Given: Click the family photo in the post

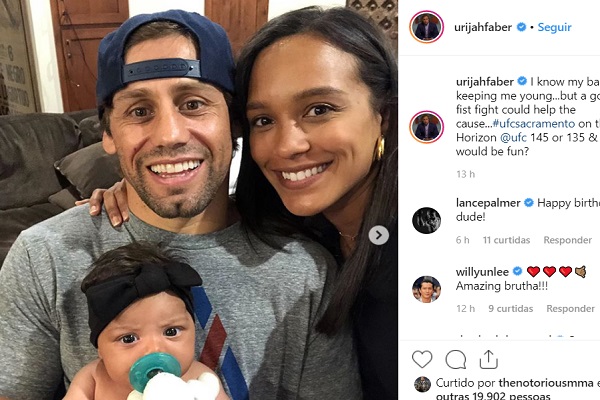Looking at the screenshot, I should pos(199,200).
